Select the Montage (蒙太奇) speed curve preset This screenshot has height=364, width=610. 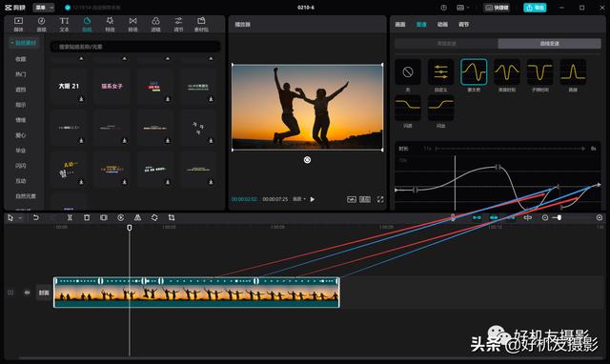point(474,72)
